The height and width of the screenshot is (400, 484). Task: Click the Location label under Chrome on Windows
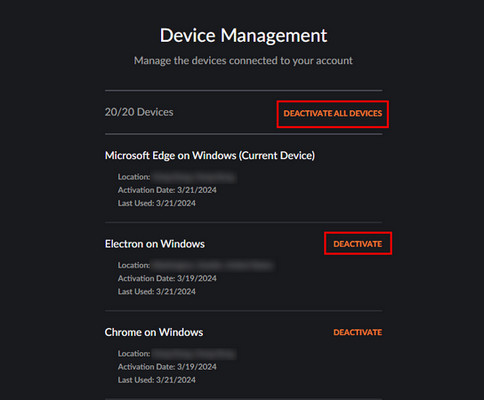[x=134, y=354]
